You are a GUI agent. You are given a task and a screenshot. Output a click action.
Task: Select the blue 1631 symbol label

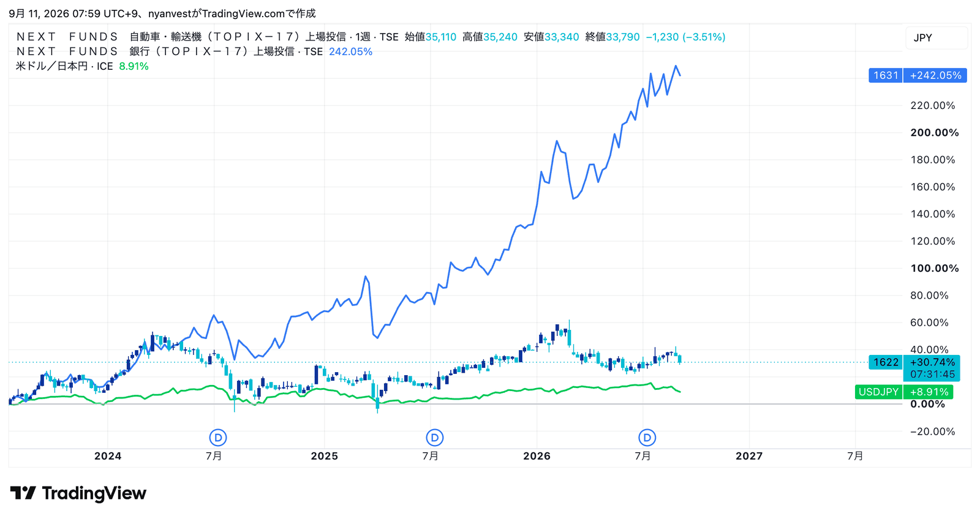886,75
